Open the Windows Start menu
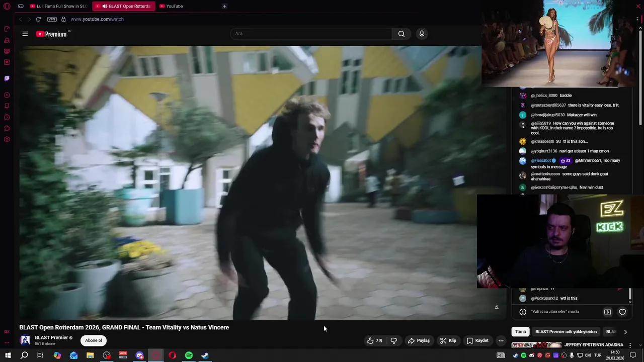 (8, 355)
